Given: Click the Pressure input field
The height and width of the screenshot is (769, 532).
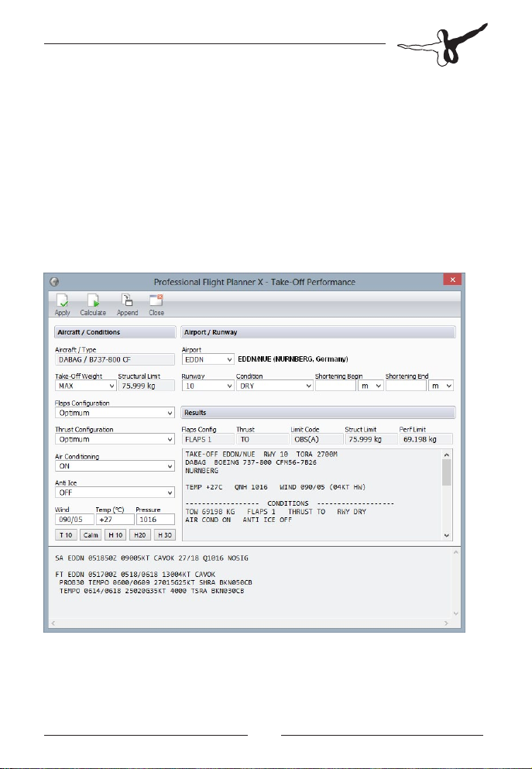Looking at the screenshot, I should [155, 520].
